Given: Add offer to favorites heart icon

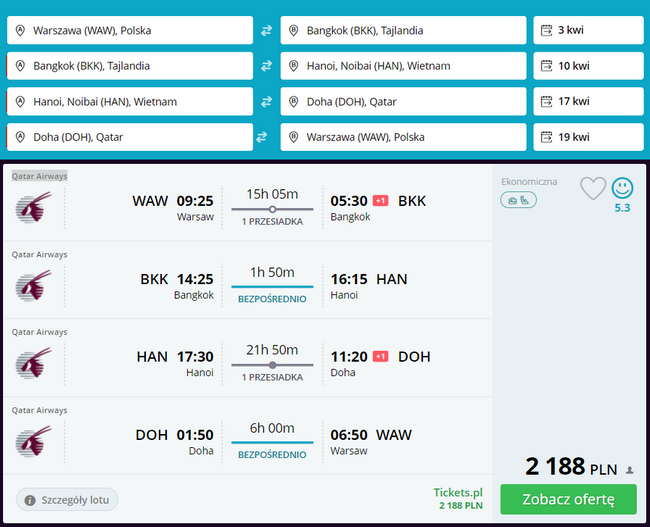Looking at the screenshot, I should 593,188.
